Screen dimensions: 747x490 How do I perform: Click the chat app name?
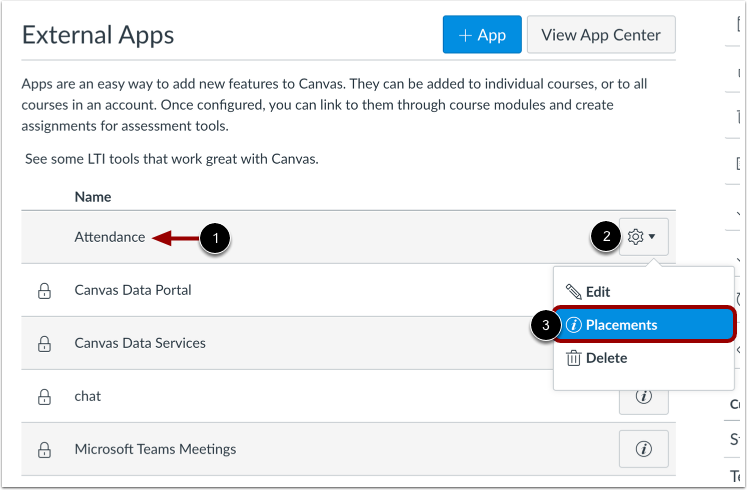tap(88, 396)
